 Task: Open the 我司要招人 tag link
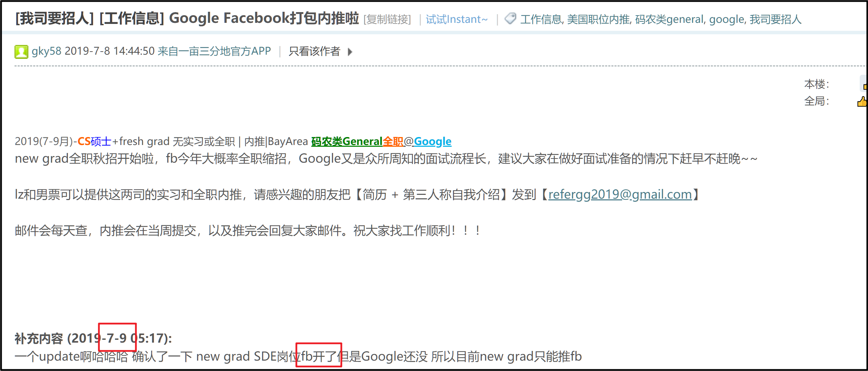tap(775, 19)
